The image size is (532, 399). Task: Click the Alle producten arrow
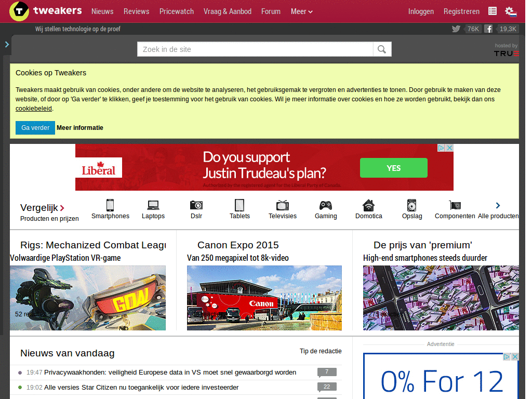pyautogui.click(x=498, y=205)
